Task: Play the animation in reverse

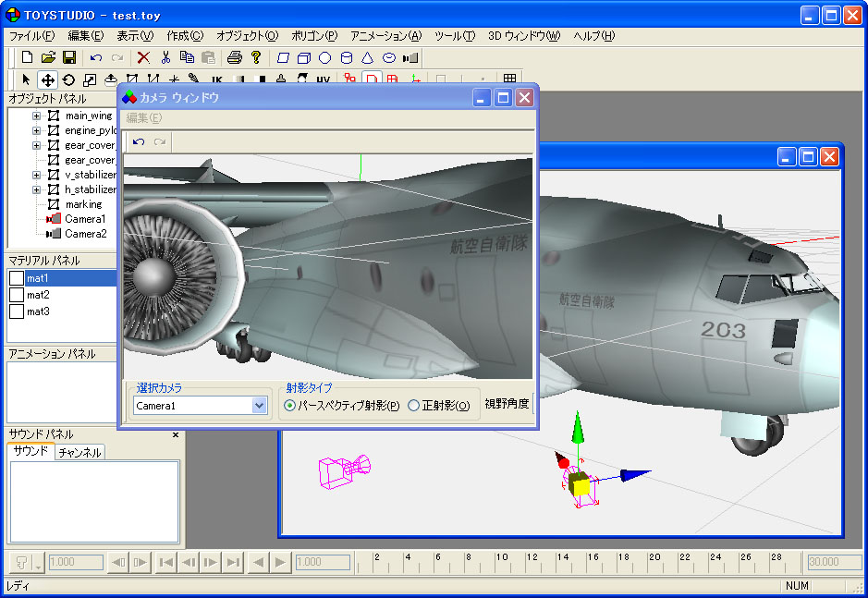Action: [x=258, y=563]
